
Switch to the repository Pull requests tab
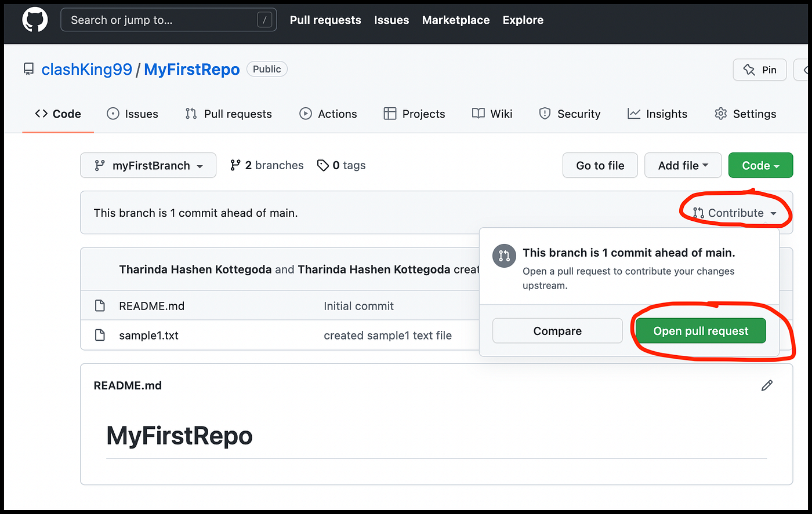pos(229,114)
